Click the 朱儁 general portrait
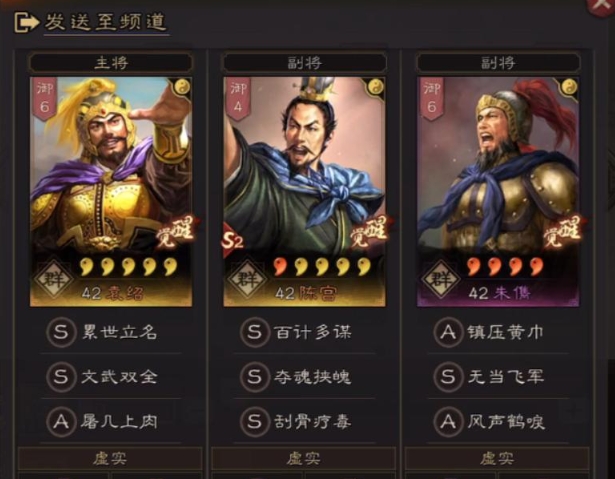Viewport: 615px width, 479px height. (x=498, y=191)
